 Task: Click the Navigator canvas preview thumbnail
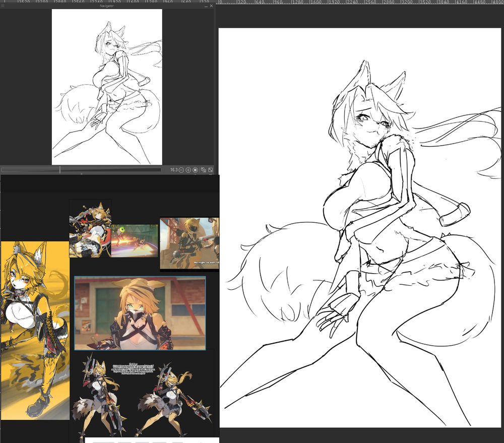107,87
